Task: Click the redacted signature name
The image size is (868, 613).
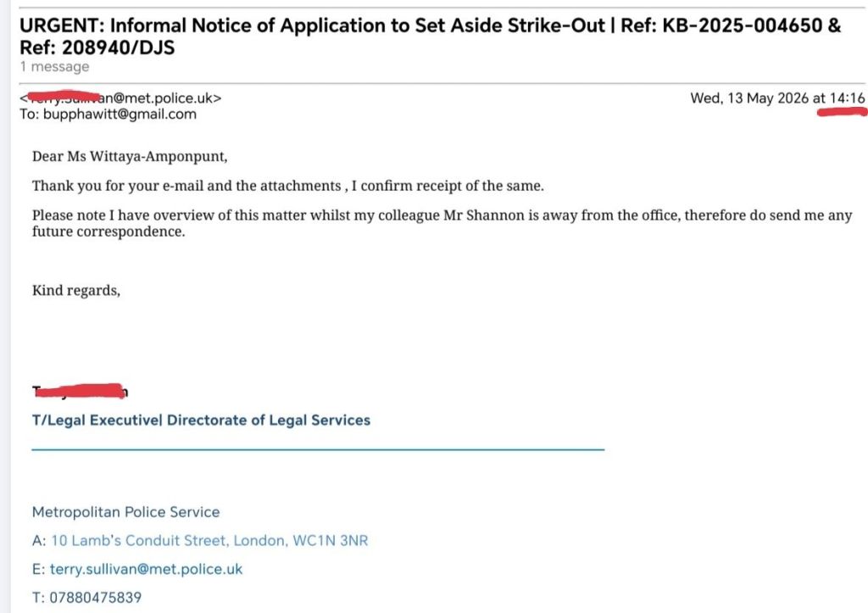Action: click(x=81, y=391)
